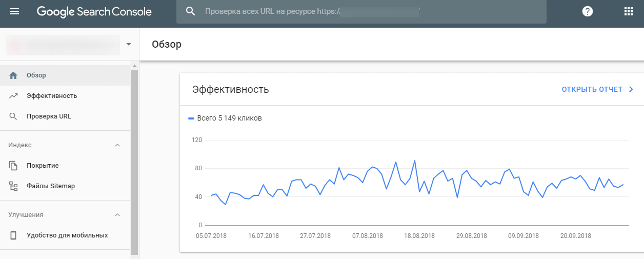Click the home icon beside Обзор

14,75
